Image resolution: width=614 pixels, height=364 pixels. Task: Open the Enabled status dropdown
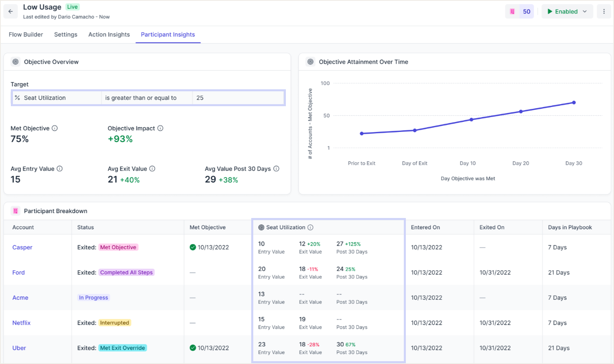[x=567, y=12]
